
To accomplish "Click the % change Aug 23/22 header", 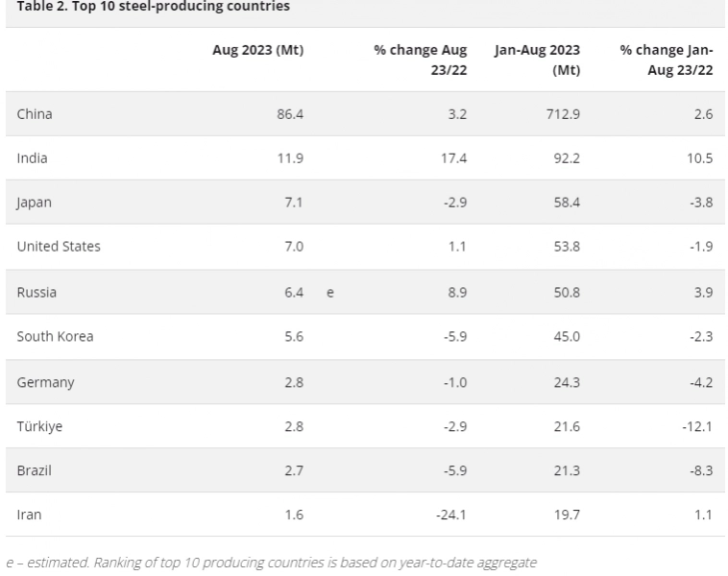I will click(x=421, y=60).
